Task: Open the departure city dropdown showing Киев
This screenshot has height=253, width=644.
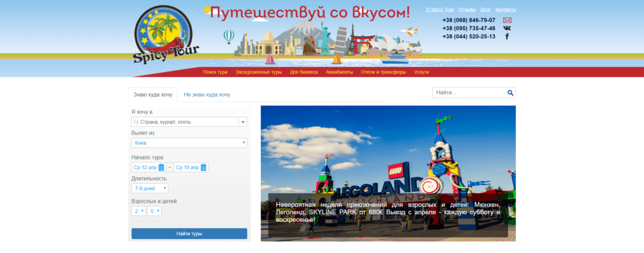Action: (x=189, y=143)
